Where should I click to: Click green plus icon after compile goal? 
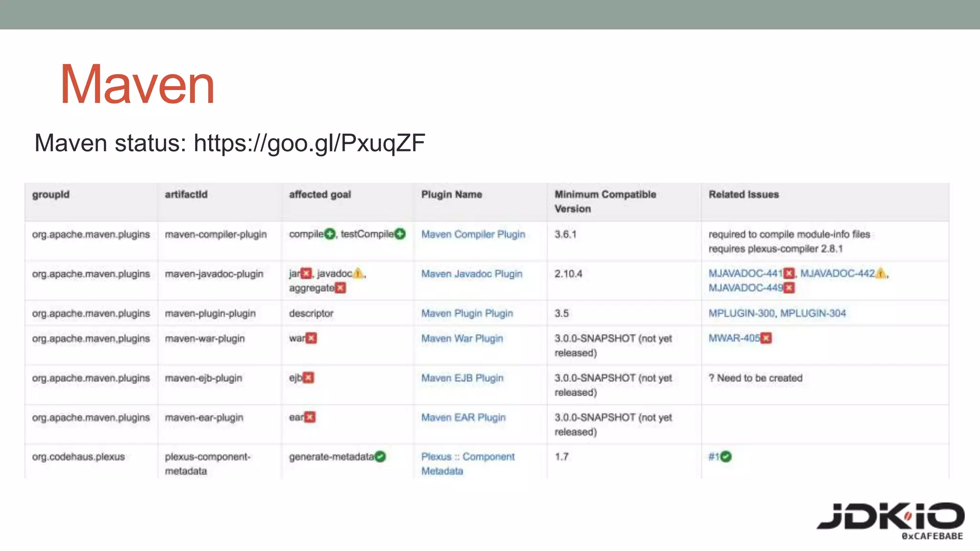pos(330,234)
